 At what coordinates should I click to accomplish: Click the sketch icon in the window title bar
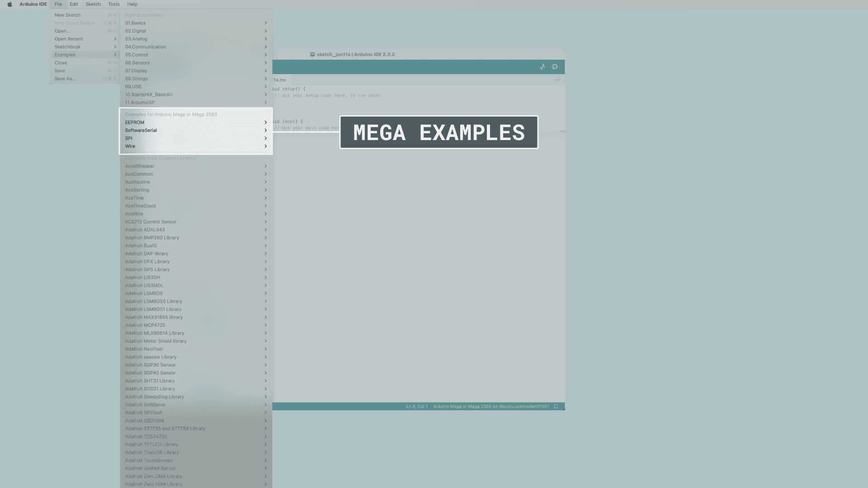(x=312, y=54)
